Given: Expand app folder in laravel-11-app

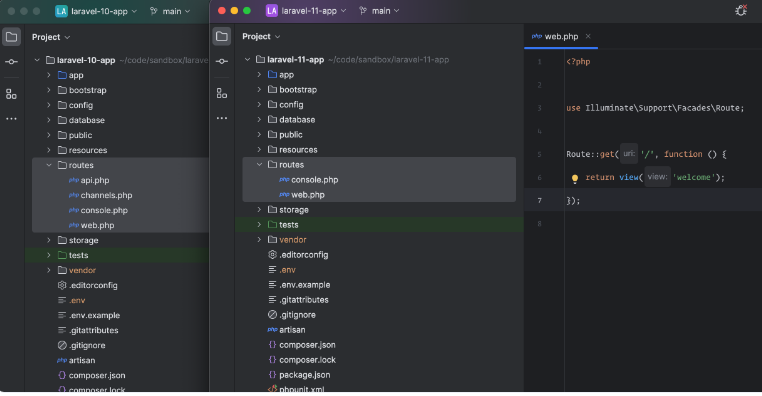Looking at the screenshot, I should pyautogui.click(x=259, y=75).
